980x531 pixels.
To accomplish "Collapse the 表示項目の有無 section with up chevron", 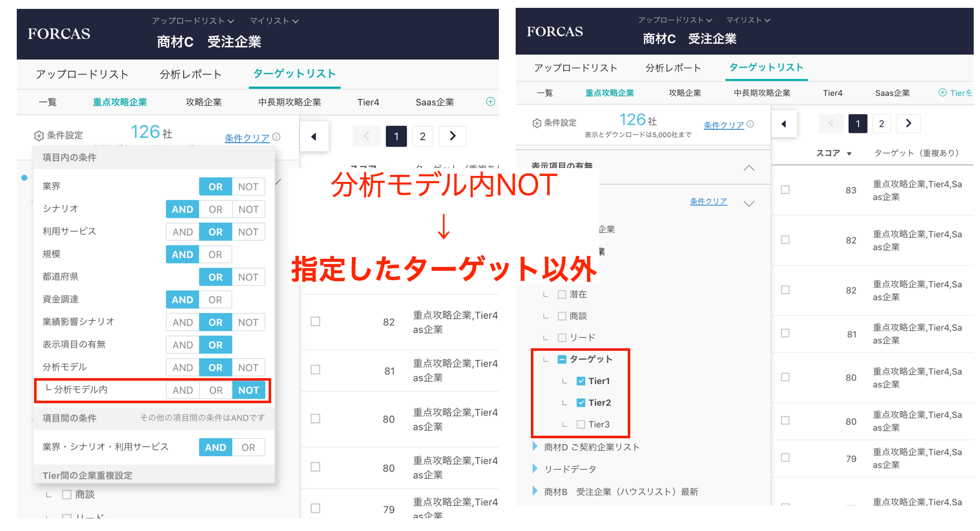I will click(749, 168).
